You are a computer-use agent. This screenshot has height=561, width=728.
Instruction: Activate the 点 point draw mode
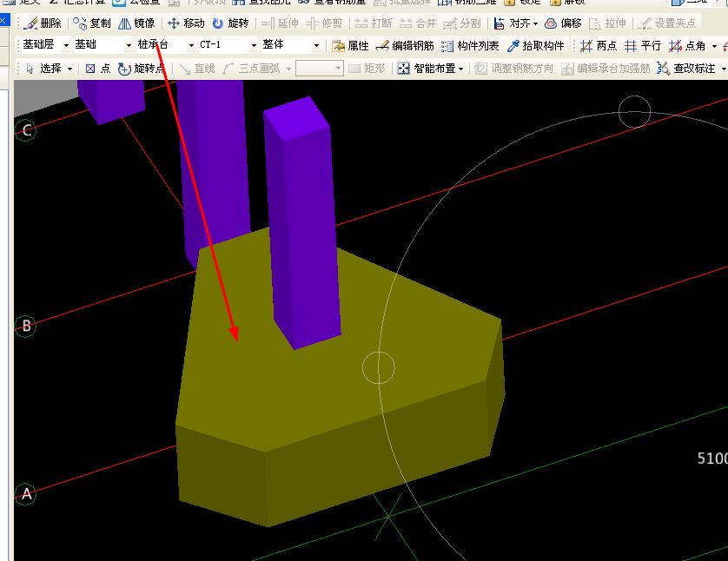[x=98, y=69]
